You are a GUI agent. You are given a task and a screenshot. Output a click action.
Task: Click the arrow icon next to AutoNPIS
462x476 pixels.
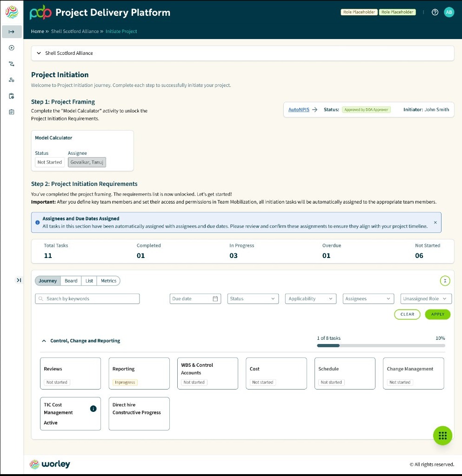[x=315, y=110]
